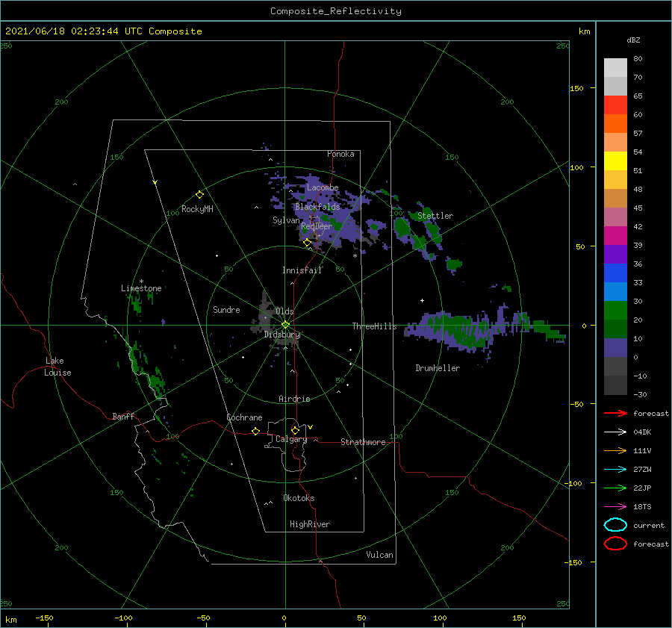Click yellow diamond marker above Calgary label
This screenshot has width=672, height=628.
point(295,430)
